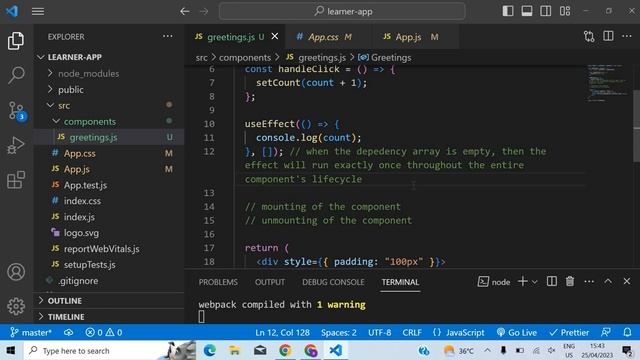
Task: Start Go Live server from status bar
Action: coord(517,333)
